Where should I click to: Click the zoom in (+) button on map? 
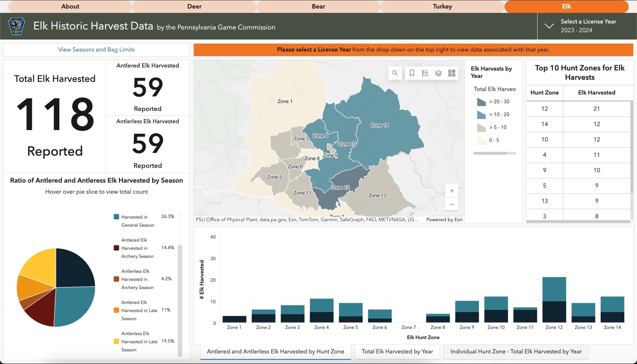[x=452, y=191]
